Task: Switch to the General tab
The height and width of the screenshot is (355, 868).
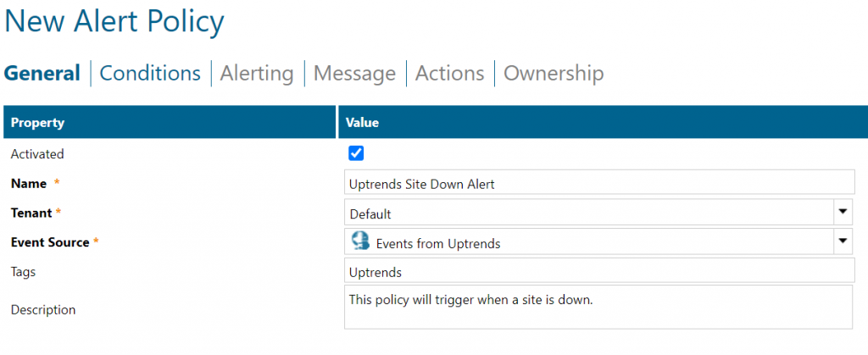Action: 42,74
